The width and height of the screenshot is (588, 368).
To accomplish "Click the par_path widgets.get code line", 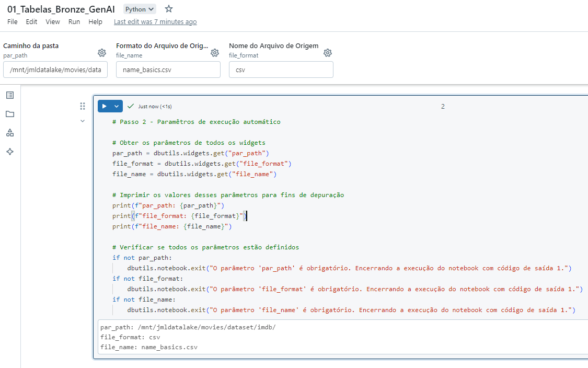I will tap(190, 153).
